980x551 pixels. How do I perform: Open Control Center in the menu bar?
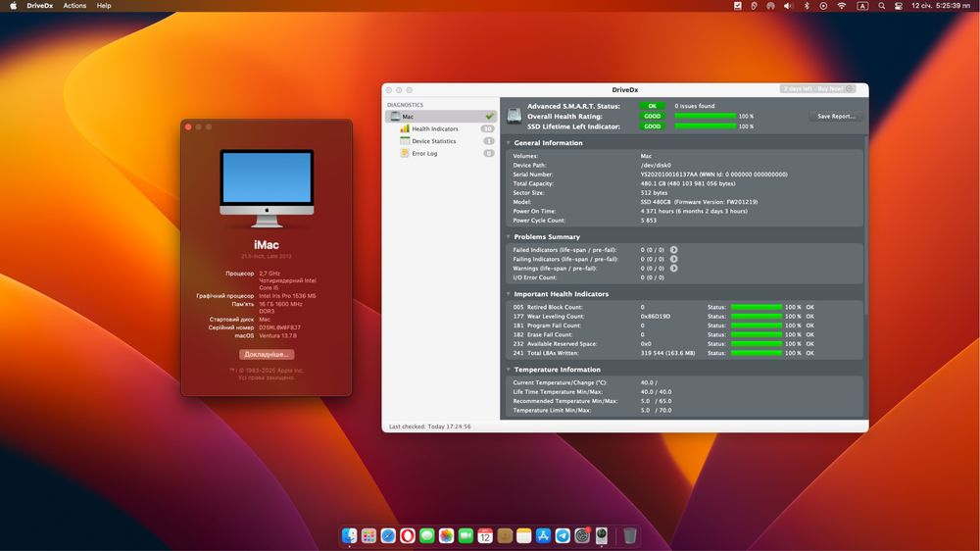[899, 6]
